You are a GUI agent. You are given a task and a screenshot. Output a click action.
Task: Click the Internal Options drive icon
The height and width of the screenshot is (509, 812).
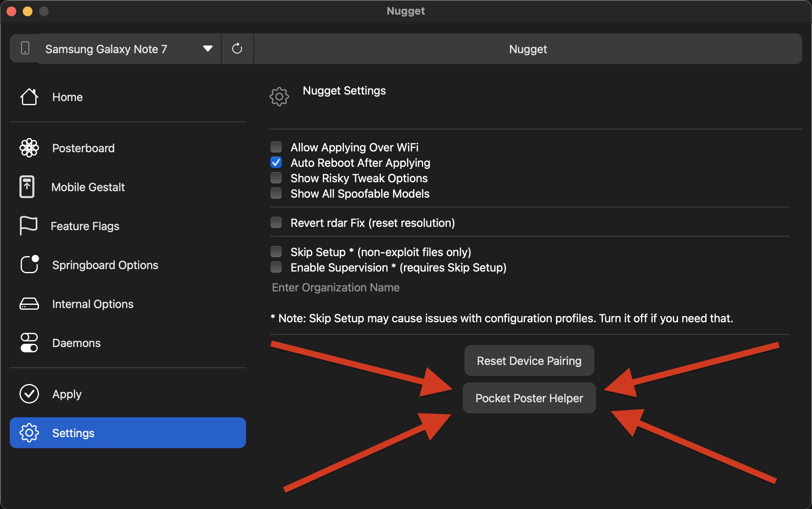[x=29, y=304]
